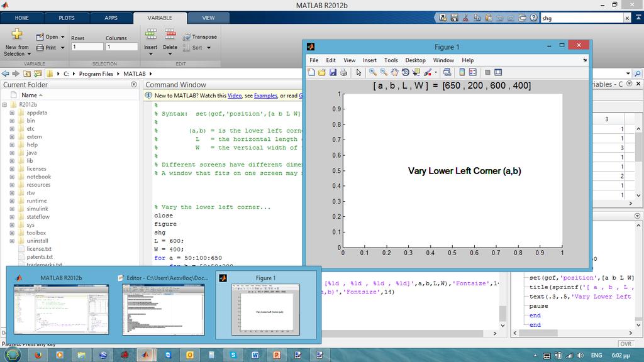Select the Editor window preview thumbnail
The width and height of the screenshot is (644, 362).
[x=164, y=305]
